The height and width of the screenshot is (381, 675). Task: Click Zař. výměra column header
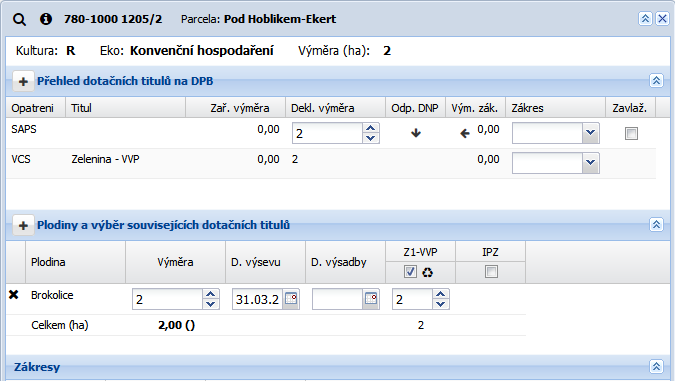(x=235, y=108)
